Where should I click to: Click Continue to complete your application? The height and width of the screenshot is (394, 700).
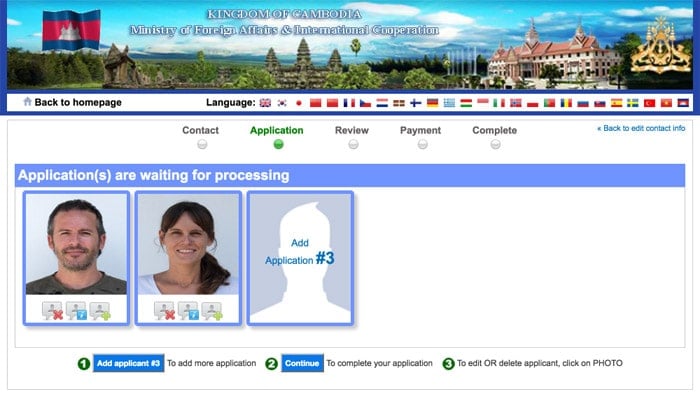click(302, 363)
